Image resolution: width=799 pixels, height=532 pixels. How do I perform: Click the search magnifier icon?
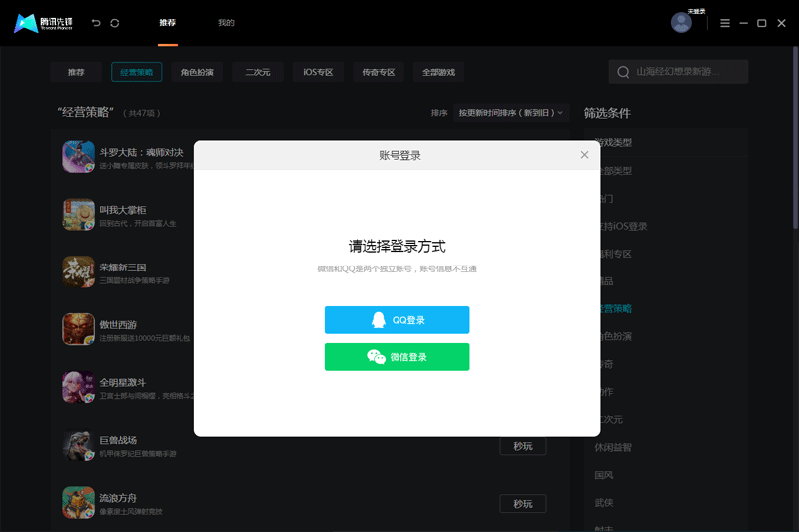coord(623,72)
